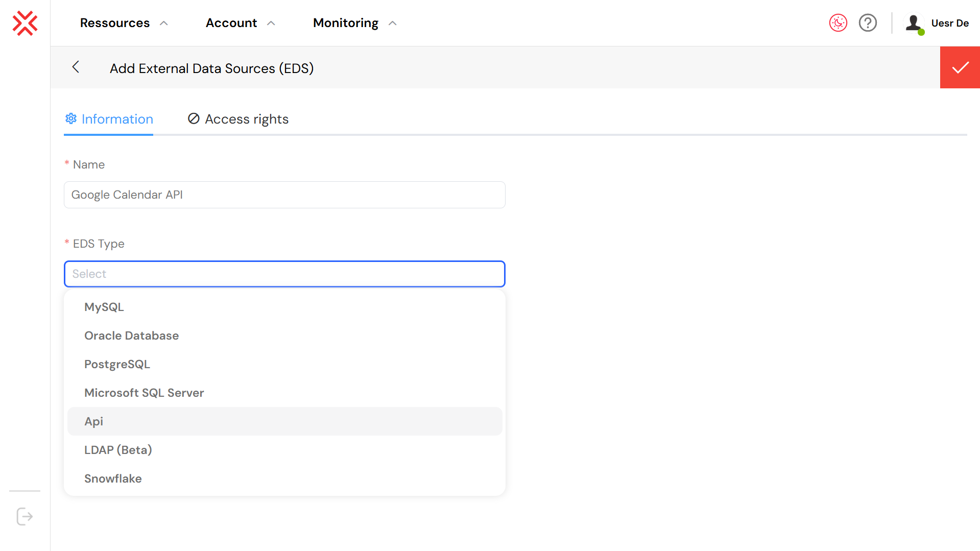
Task: Select the Information tab
Action: pos(117,118)
